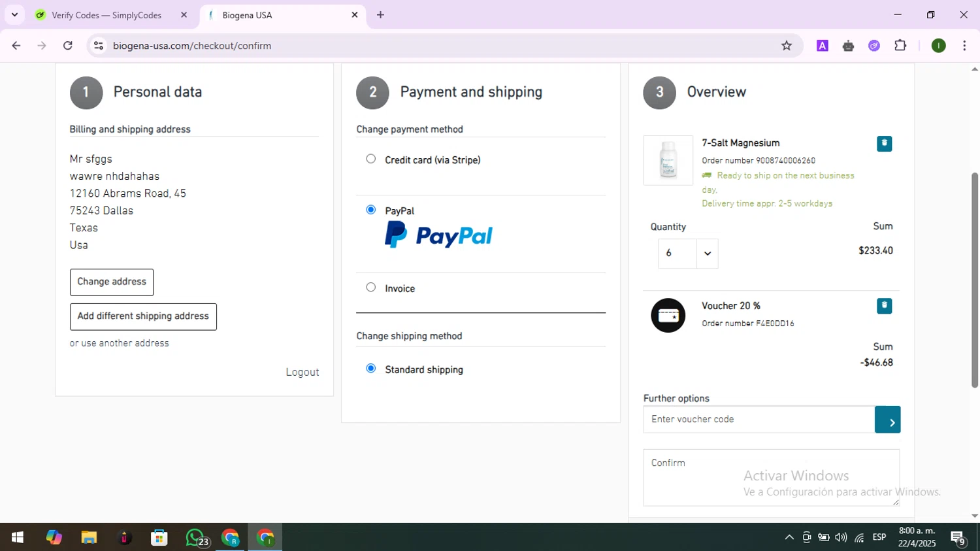980x551 pixels.
Task: Submit voucher code with arrow button
Action: pyautogui.click(x=887, y=420)
